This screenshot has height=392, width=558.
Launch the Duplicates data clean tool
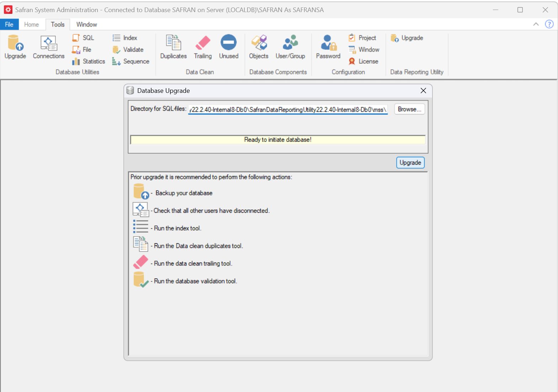[174, 47]
